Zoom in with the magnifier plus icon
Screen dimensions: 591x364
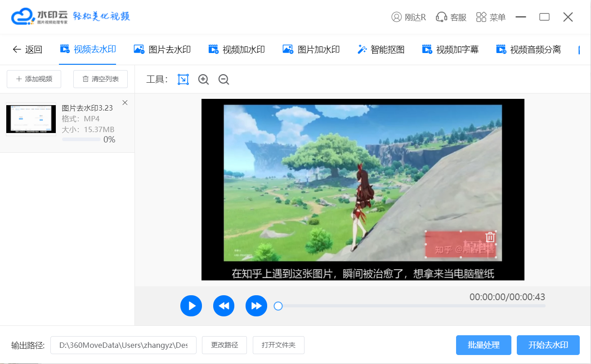(x=203, y=80)
